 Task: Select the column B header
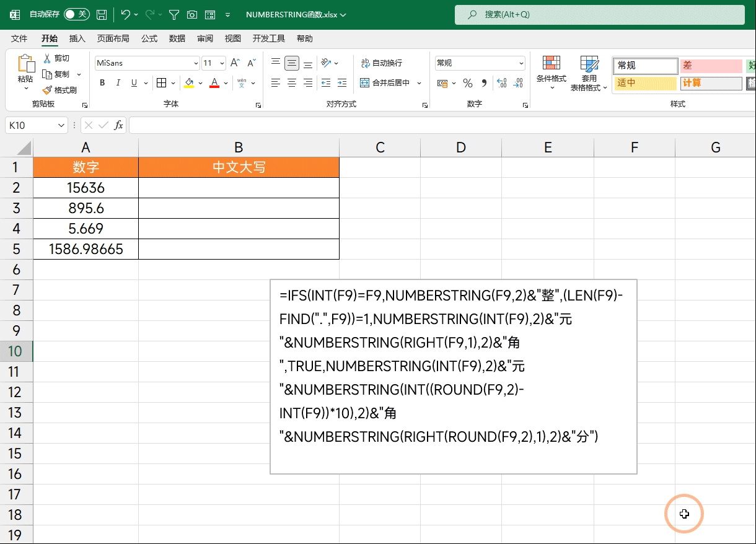tap(239, 147)
